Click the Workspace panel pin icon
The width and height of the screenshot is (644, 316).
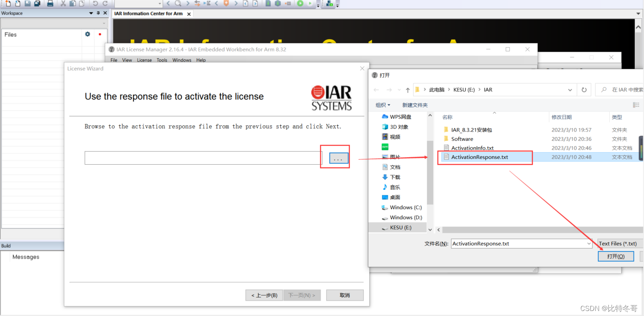click(98, 13)
